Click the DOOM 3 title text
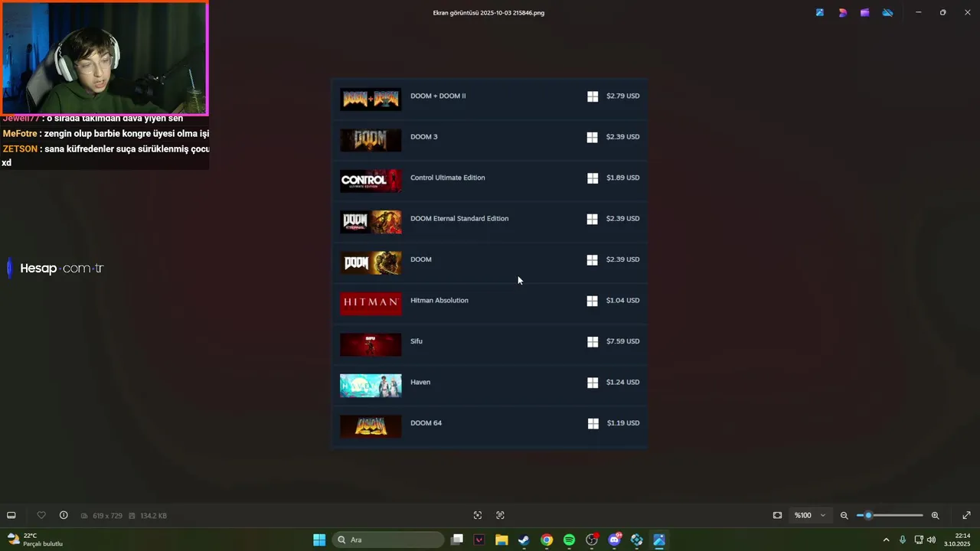The width and height of the screenshot is (980, 551). point(424,137)
